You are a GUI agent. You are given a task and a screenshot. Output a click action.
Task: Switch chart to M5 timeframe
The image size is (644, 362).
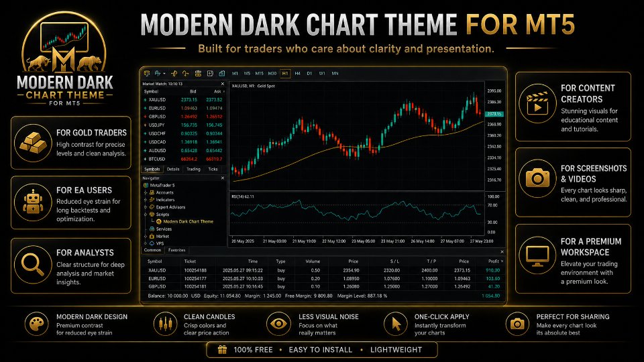tap(247, 74)
